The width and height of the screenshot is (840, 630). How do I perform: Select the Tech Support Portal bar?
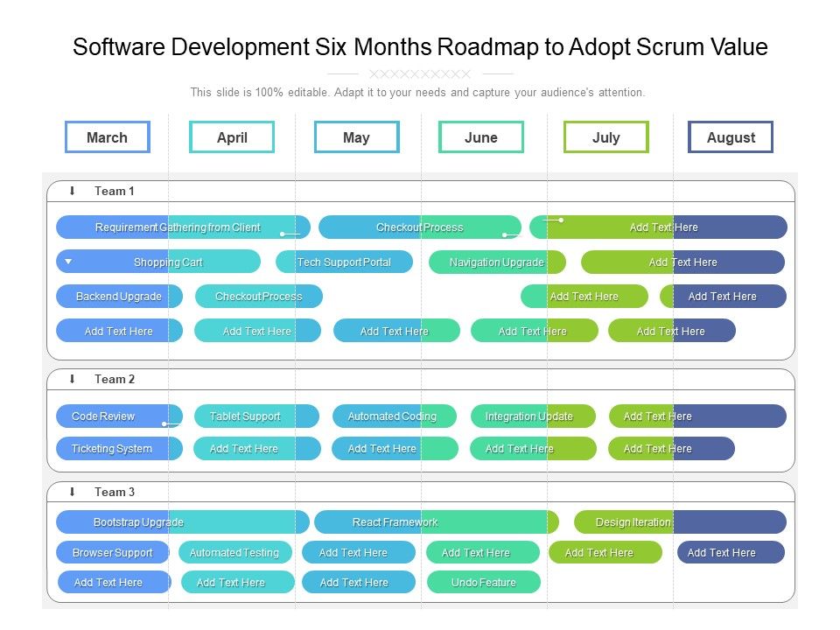pyautogui.click(x=344, y=262)
